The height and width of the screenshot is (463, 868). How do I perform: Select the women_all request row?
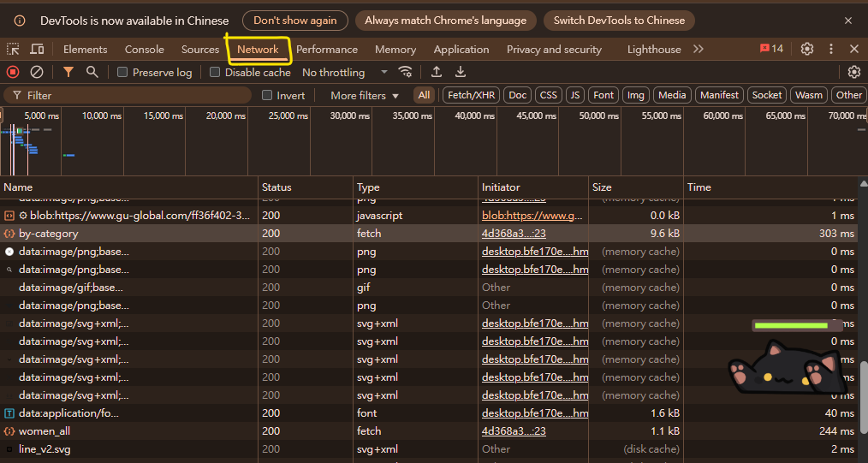(x=429, y=431)
